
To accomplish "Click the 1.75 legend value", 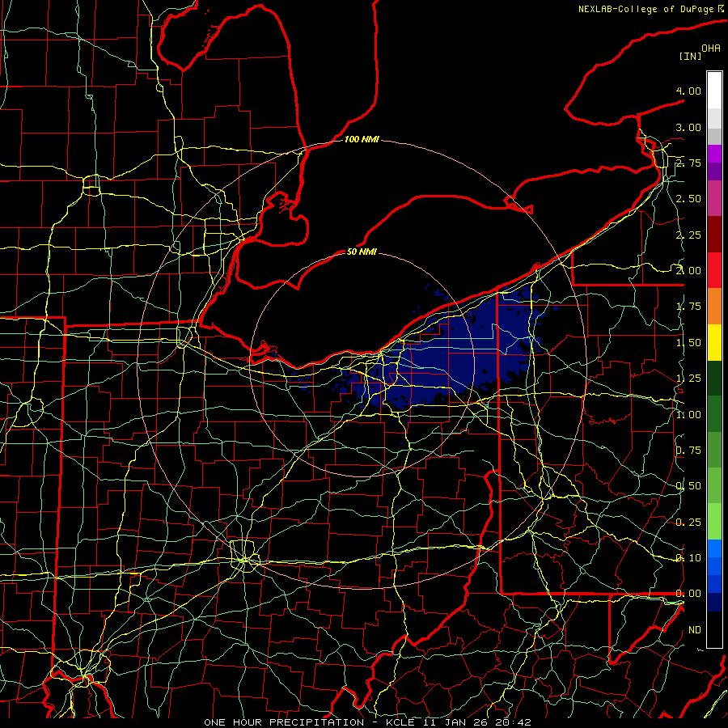I will tap(688, 307).
